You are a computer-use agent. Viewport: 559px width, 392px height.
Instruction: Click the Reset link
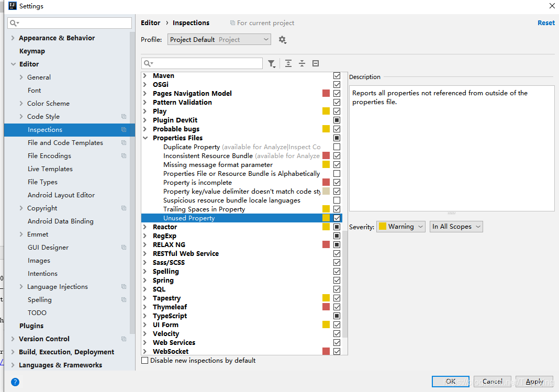coord(546,23)
